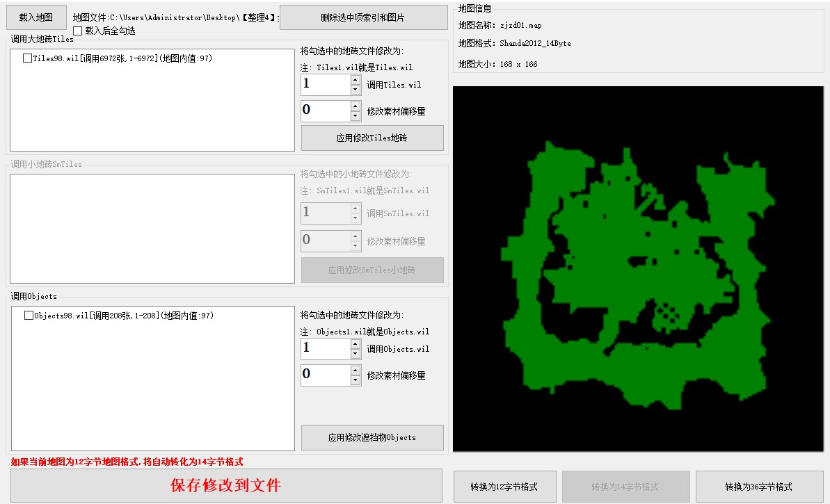Increase the 调用Objects.wil number with up arrow
This screenshot has width=830, height=504.
pyautogui.click(x=356, y=344)
